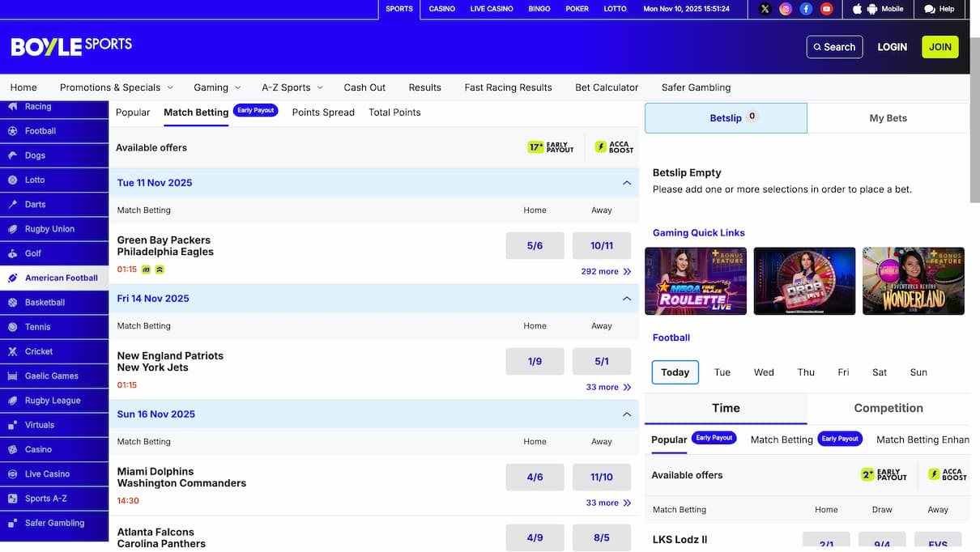
Task: Open BoyleSports YouTube channel icon
Action: tap(826, 9)
